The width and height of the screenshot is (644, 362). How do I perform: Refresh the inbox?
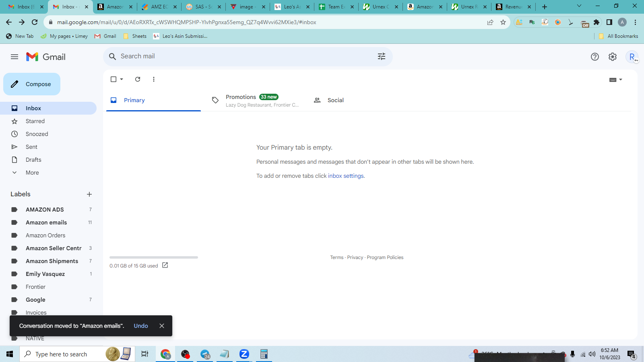coord(138,79)
